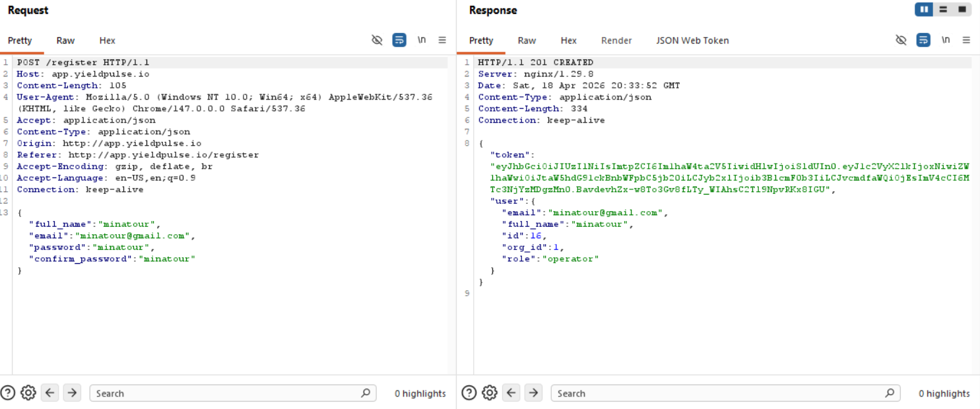Image resolution: width=980 pixels, height=409 pixels.
Task: Switch Request view to Raw tab
Action: [65, 40]
